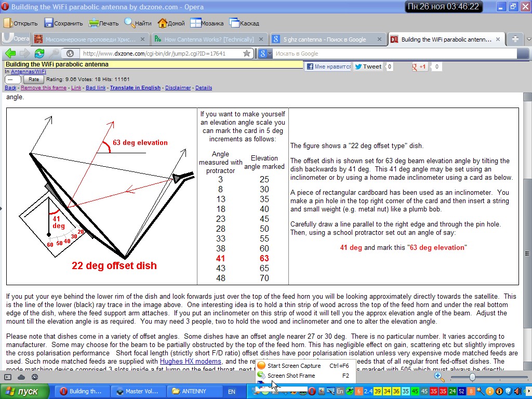Close the 5 ghz cantenna tab

380,39
